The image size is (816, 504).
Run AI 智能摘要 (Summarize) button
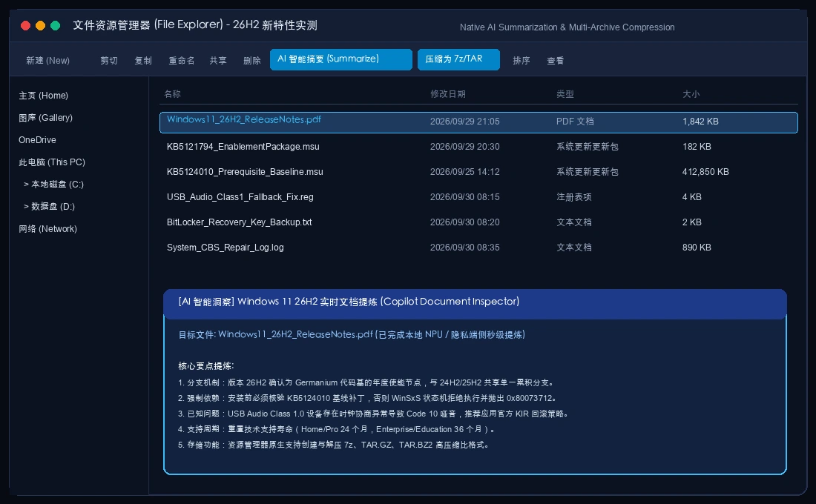point(341,59)
